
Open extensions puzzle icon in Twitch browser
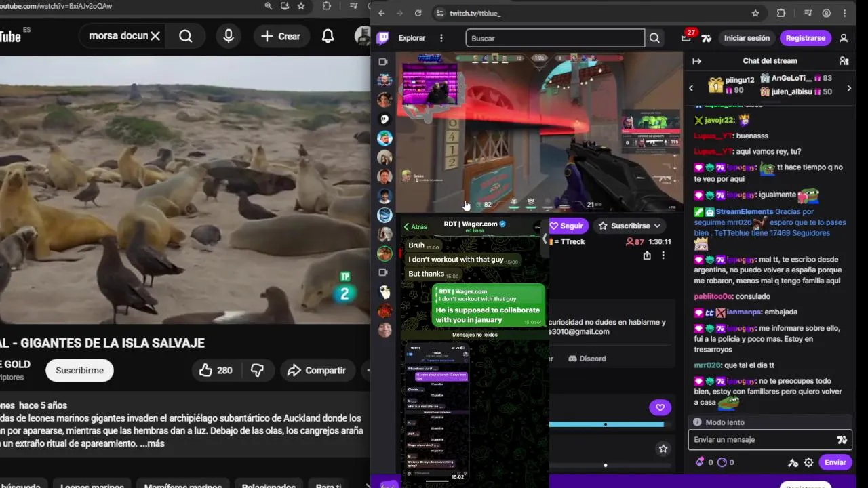781,13
